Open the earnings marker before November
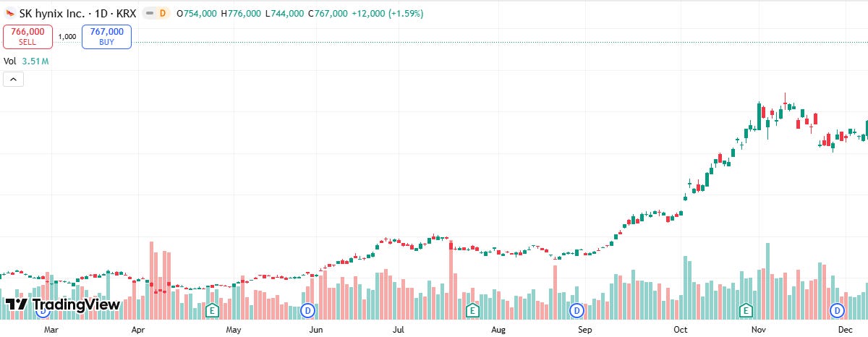Viewport: 868px width, 337px height. pos(746,311)
